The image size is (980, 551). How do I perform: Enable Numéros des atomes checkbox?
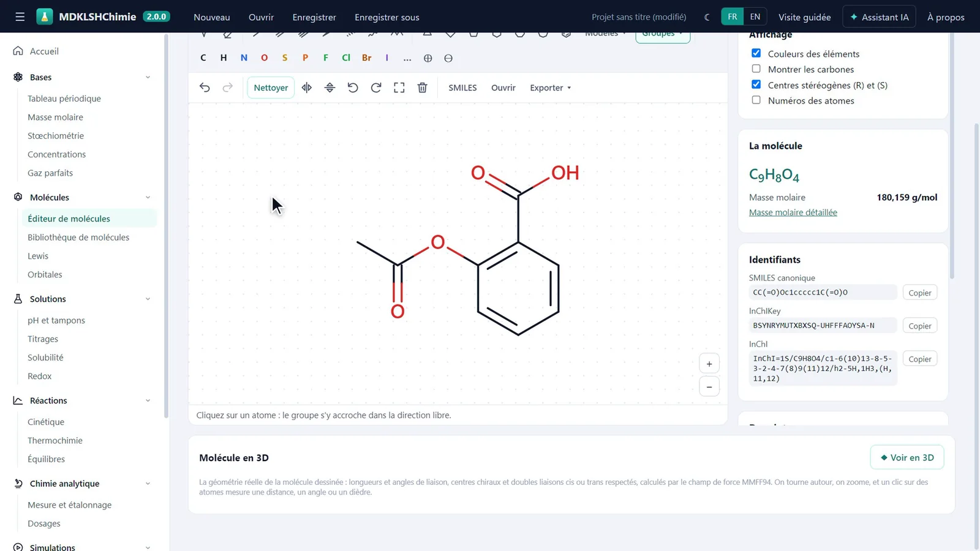pyautogui.click(x=756, y=100)
